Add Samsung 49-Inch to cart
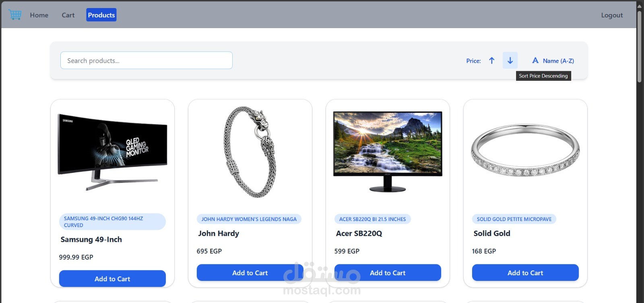Image resolution: width=644 pixels, height=303 pixels. (112, 278)
